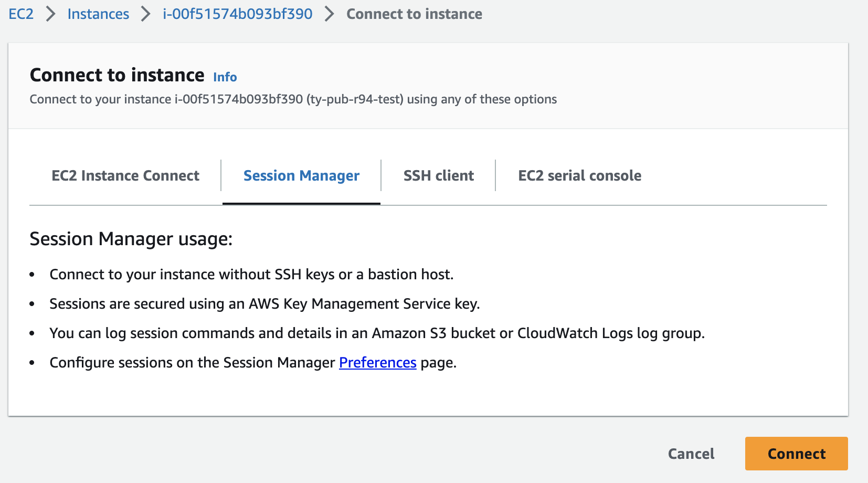Screen dimensions: 868x483
Task: Switch to the EC2 Instance Connect tab
Action: 125,175
